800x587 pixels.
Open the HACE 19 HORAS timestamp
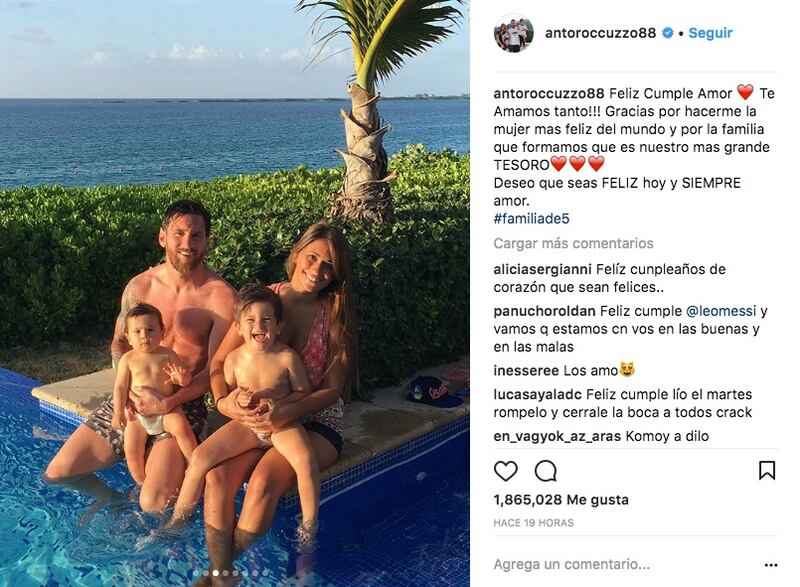coord(533,523)
